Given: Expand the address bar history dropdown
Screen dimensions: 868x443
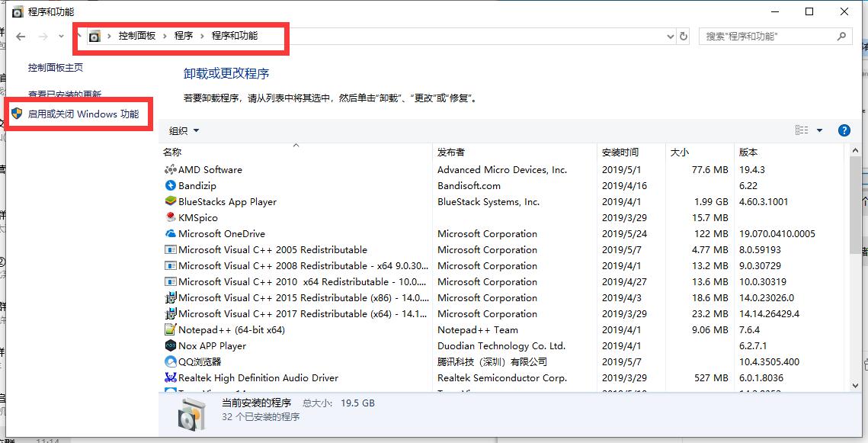Looking at the screenshot, I should 670,37.
